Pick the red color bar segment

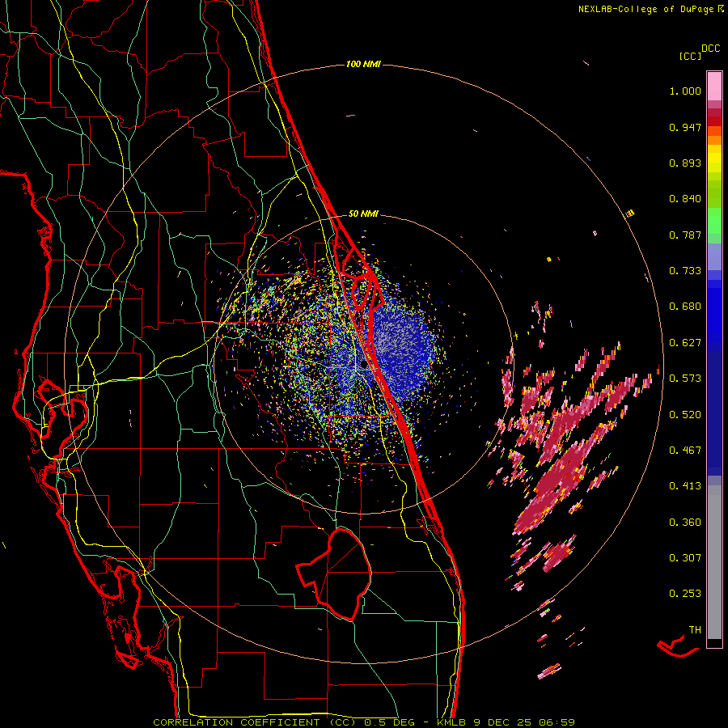(x=714, y=121)
